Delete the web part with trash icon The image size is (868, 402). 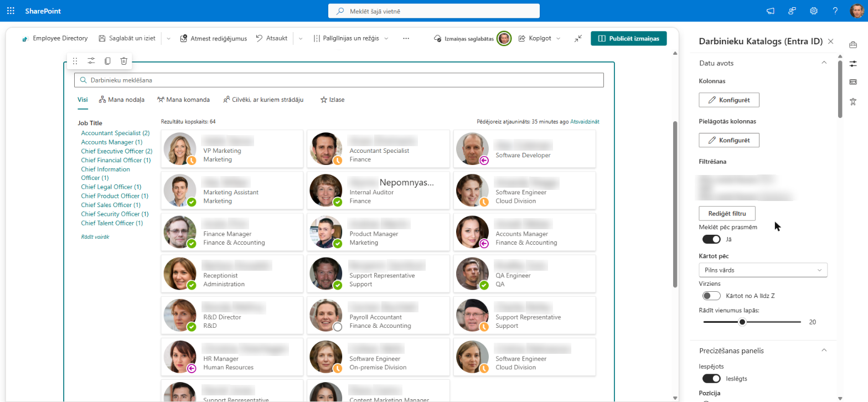[x=124, y=61]
